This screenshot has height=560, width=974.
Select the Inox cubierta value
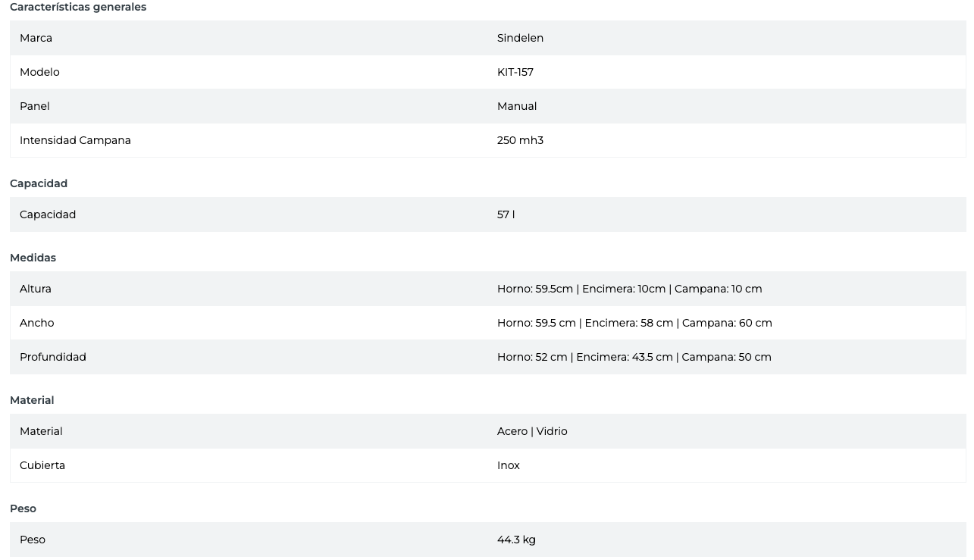[x=509, y=465]
